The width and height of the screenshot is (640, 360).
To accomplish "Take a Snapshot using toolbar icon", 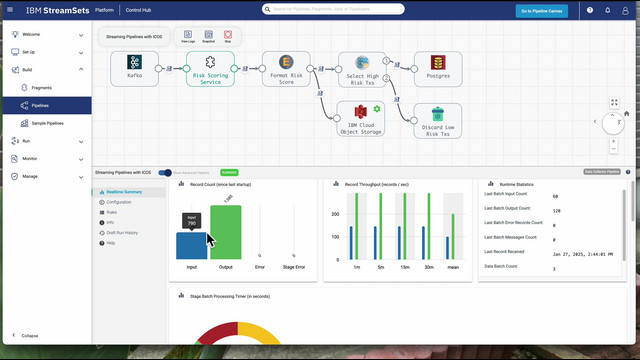I will click(x=209, y=36).
